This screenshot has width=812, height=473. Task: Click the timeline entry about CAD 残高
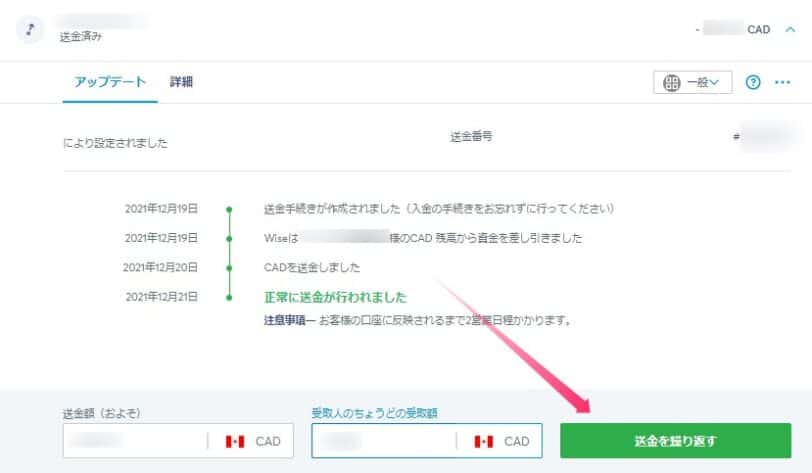[423, 238]
